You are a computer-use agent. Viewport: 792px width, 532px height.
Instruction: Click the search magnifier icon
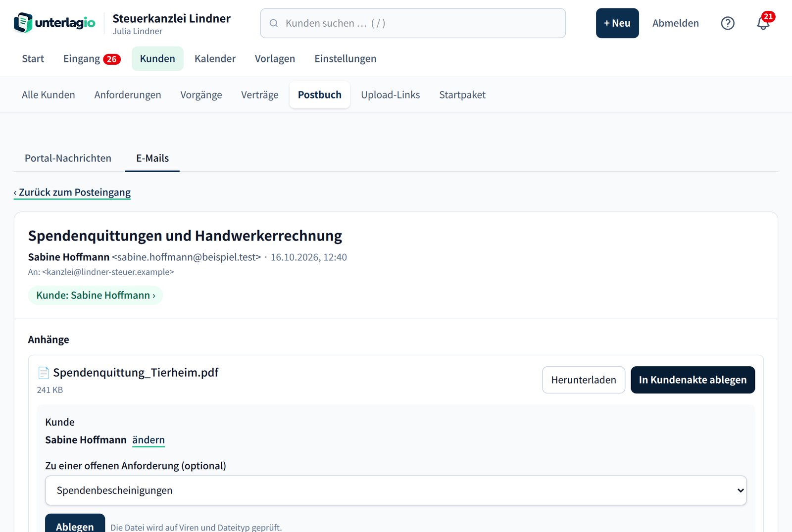273,23
